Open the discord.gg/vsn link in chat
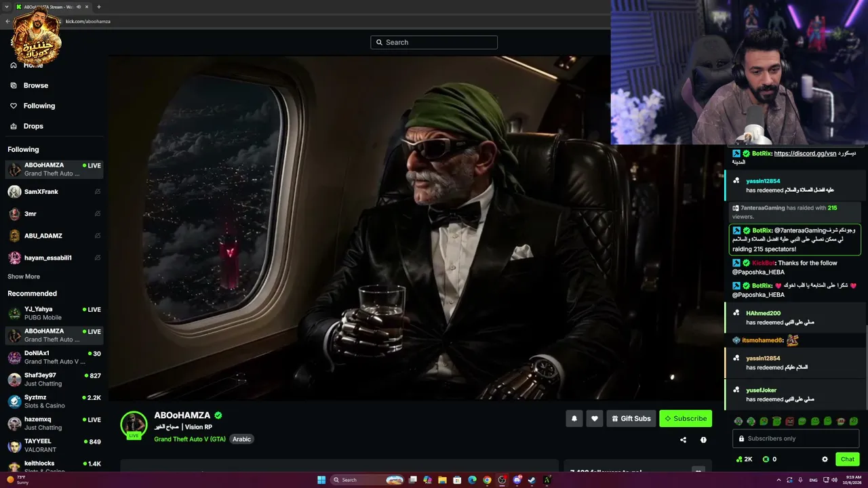868x488 pixels. point(805,154)
